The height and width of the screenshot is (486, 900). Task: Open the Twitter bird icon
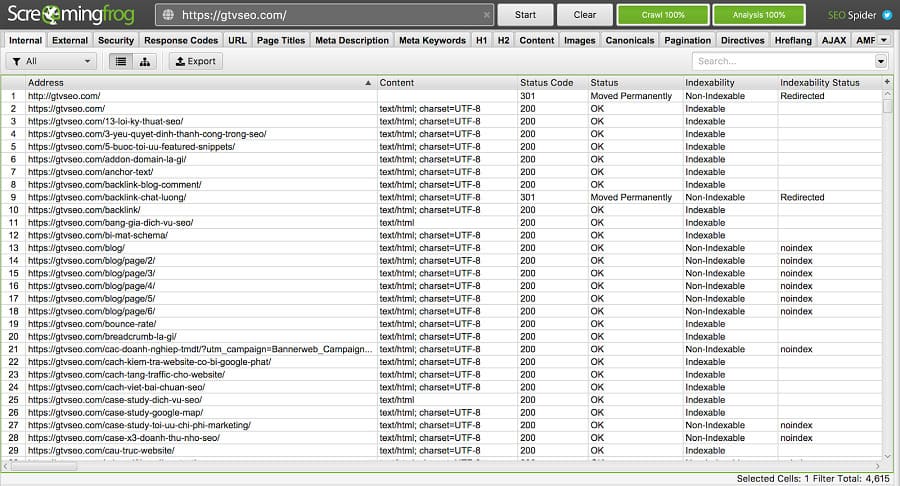(x=886, y=15)
